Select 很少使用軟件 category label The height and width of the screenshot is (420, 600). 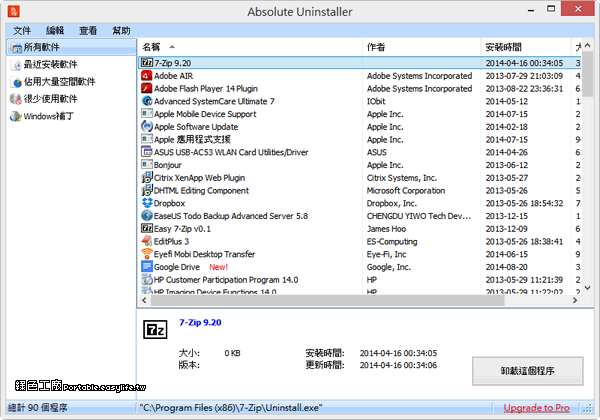[51, 99]
